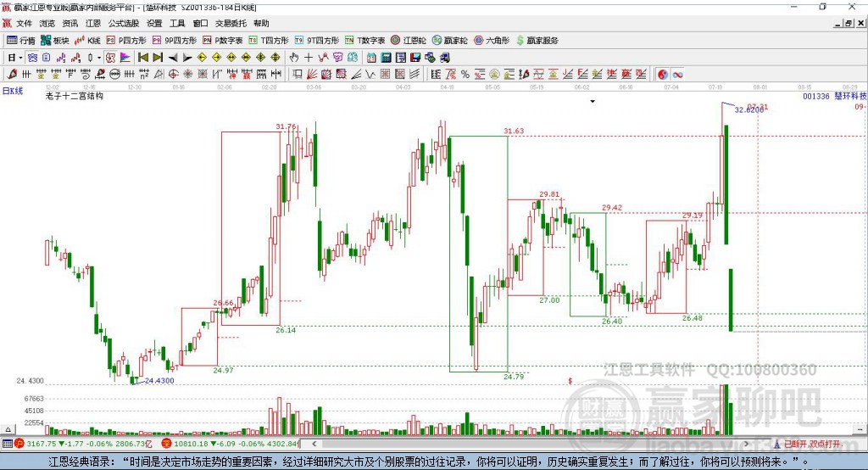Open the 帮助 menu
The image size is (868, 470).
click(x=261, y=23)
